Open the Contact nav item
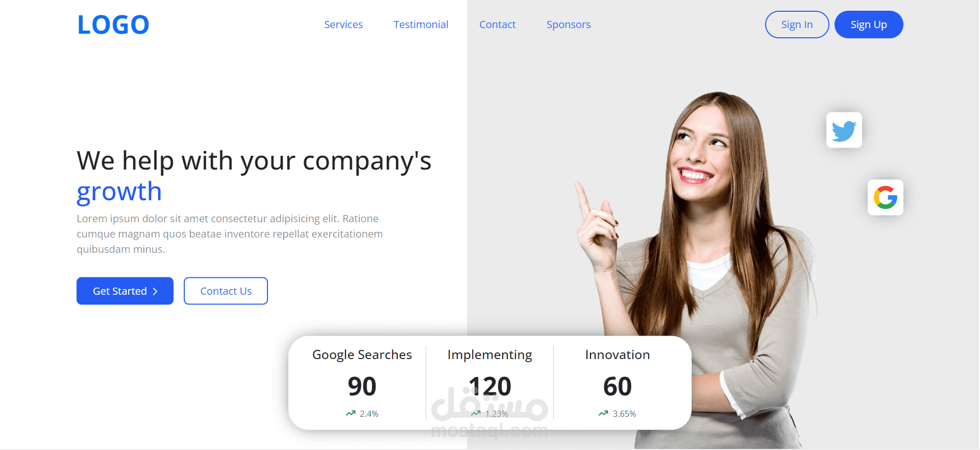This screenshot has height=450, width=980. pos(498,25)
